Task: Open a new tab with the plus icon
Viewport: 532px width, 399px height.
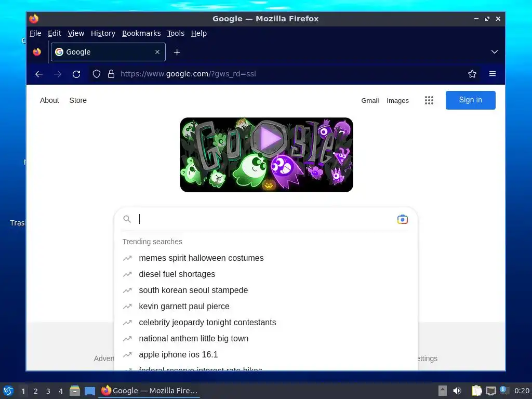Action: pyautogui.click(x=177, y=52)
